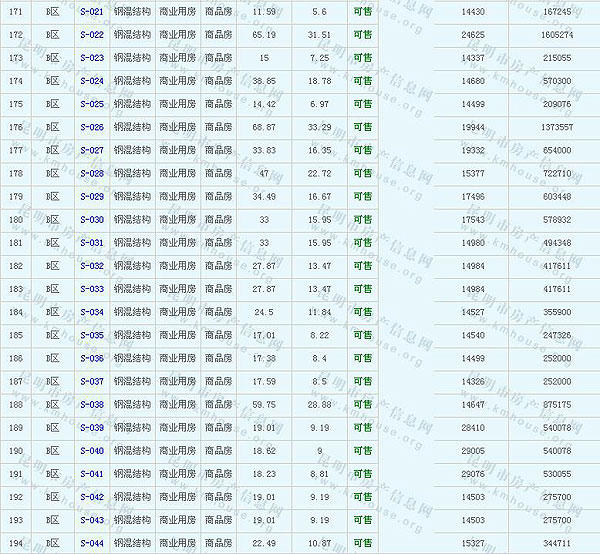Click the area value 68.87 cell
Viewport: 600px width, 554px height.
(x=264, y=127)
